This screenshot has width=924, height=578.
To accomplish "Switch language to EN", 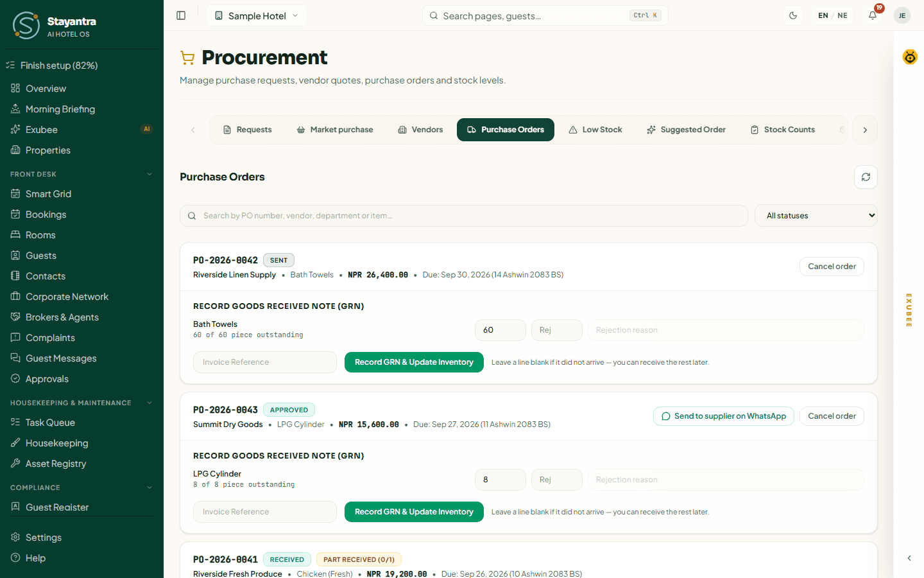I will pyautogui.click(x=823, y=15).
